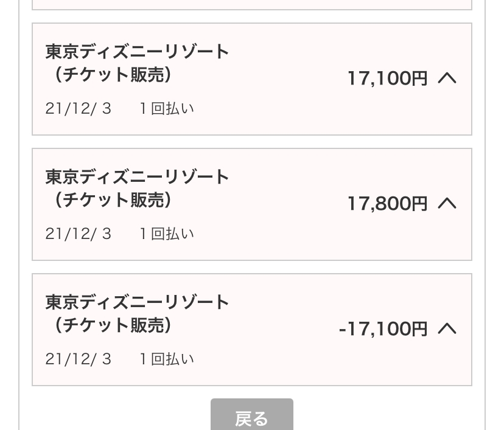Open the refund 東京ディズニーリゾート transaction title
This screenshot has height=430, width=504.
pos(138,302)
